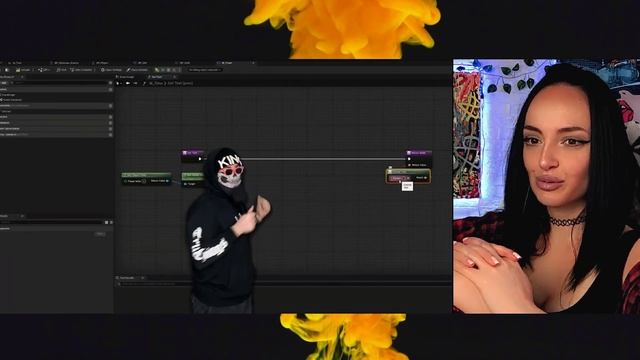Close the open function graph tab
Screen dimensions: 640x360
coord(175,77)
